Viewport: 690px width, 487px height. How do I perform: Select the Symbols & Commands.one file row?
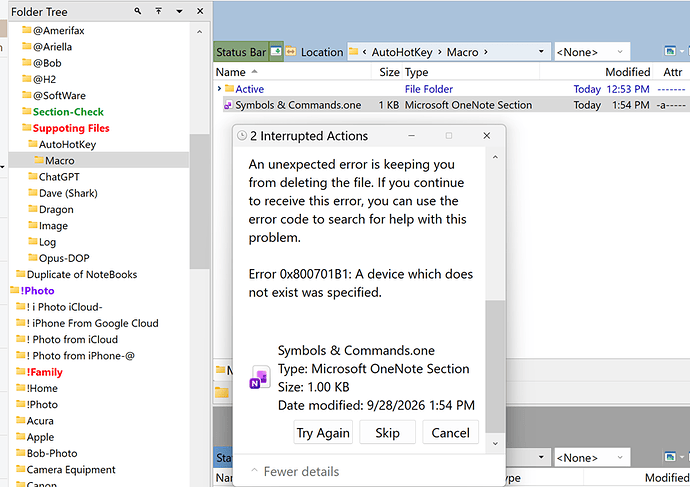(x=454, y=105)
